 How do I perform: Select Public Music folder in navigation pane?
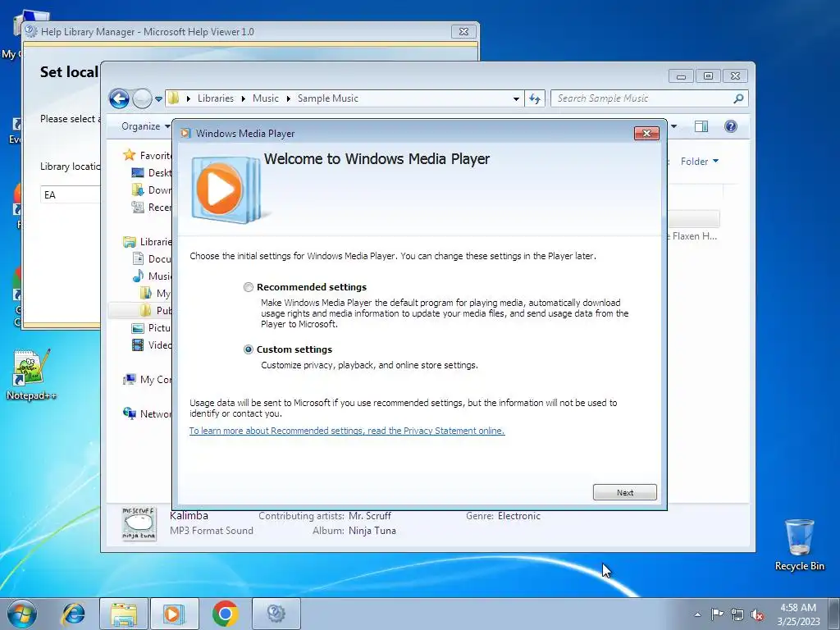tap(155, 310)
